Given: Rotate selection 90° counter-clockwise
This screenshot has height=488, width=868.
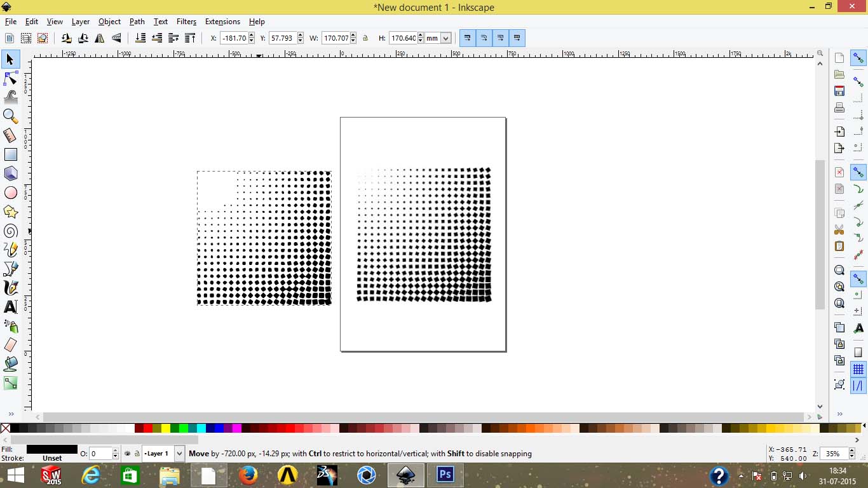Looking at the screenshot, I should pyautogui.click(x=66, y=38).
